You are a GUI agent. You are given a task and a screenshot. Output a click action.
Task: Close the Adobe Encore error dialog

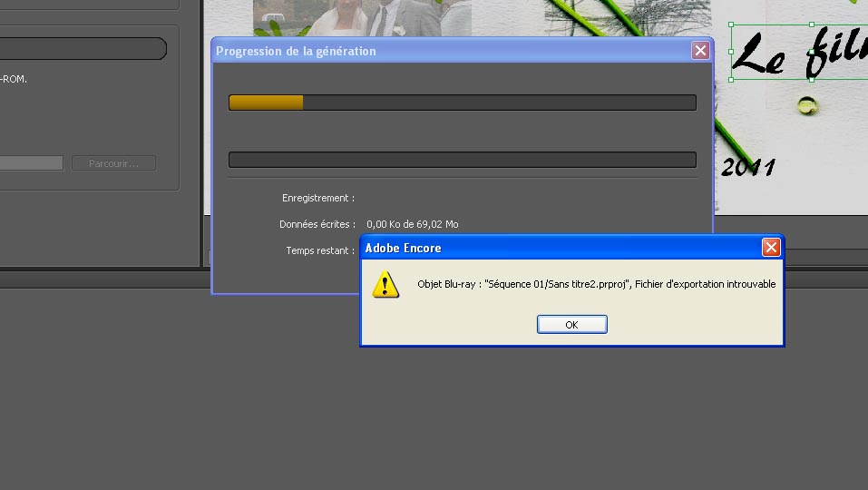[x=771, y=247]
